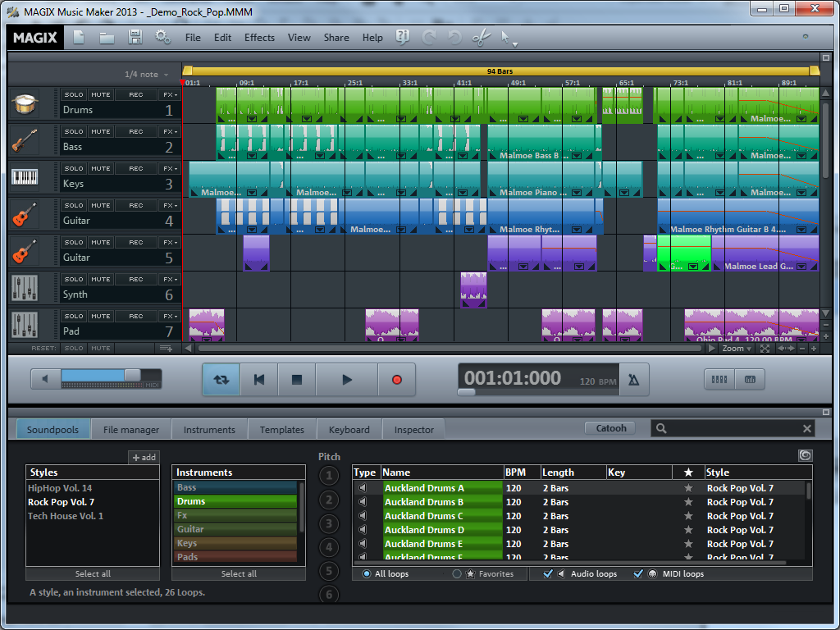Image resolution: width=840 pixels, height=630 pixels.
Task: Undo the last action arrow icon
Action: pyautogui.click(x=454, y=38)
